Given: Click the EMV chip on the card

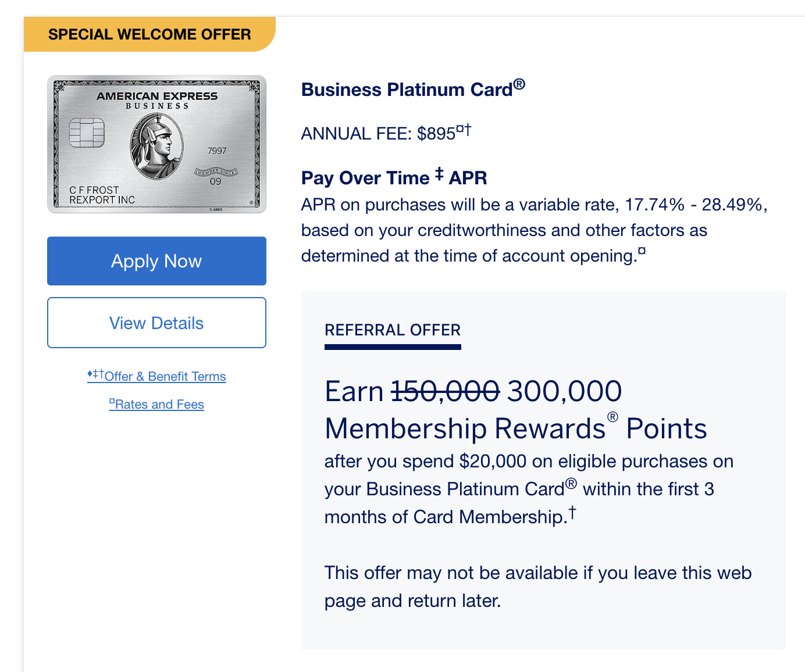Looking at the screenshot, I should pyautogui.click(x=87, y=133).
